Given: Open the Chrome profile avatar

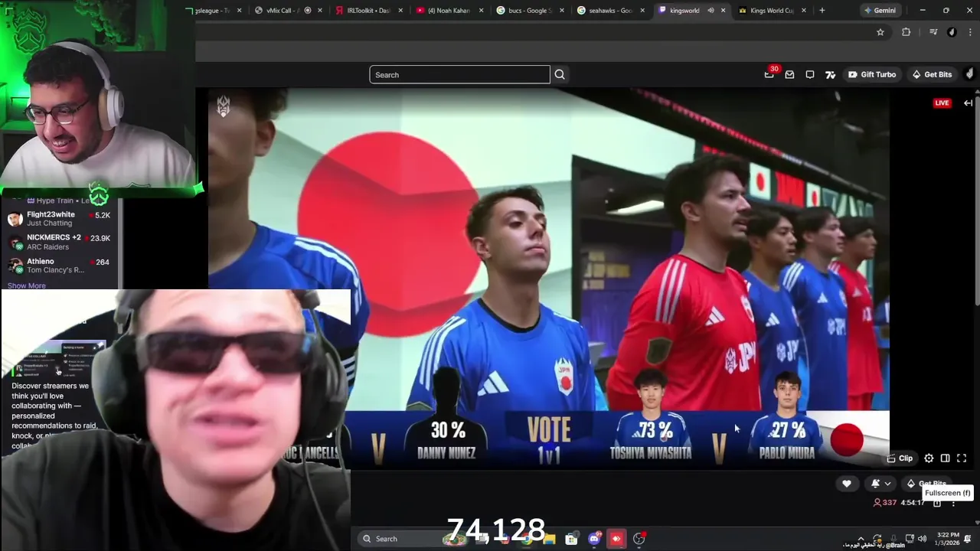Looking at the screenshot, I should tap(952, 32).
